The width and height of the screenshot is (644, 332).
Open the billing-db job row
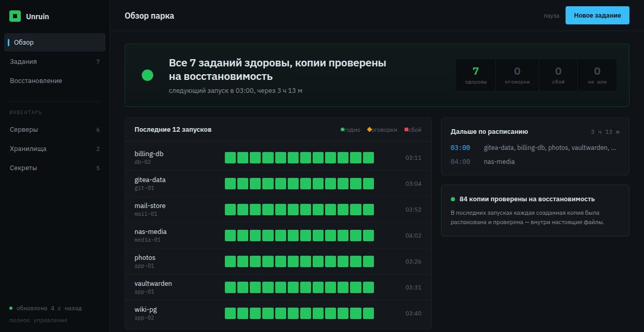[x=278, y=158]
